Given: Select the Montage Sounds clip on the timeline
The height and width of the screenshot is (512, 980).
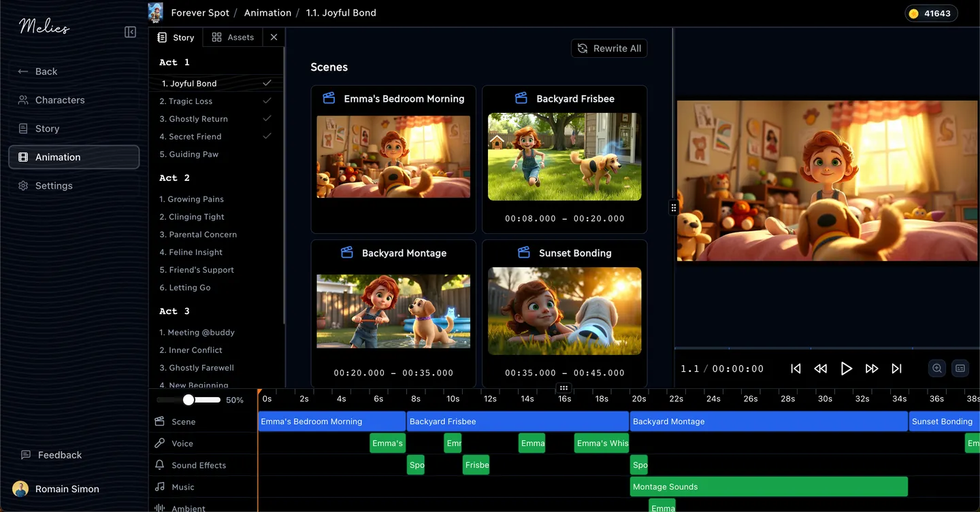Looking at the screenshot, I should 768,486.
